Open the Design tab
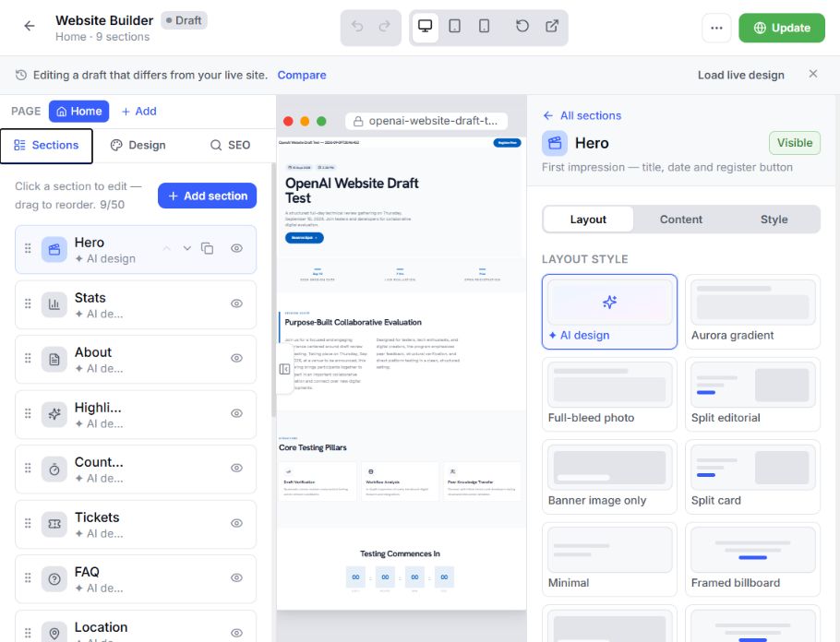 138,146
